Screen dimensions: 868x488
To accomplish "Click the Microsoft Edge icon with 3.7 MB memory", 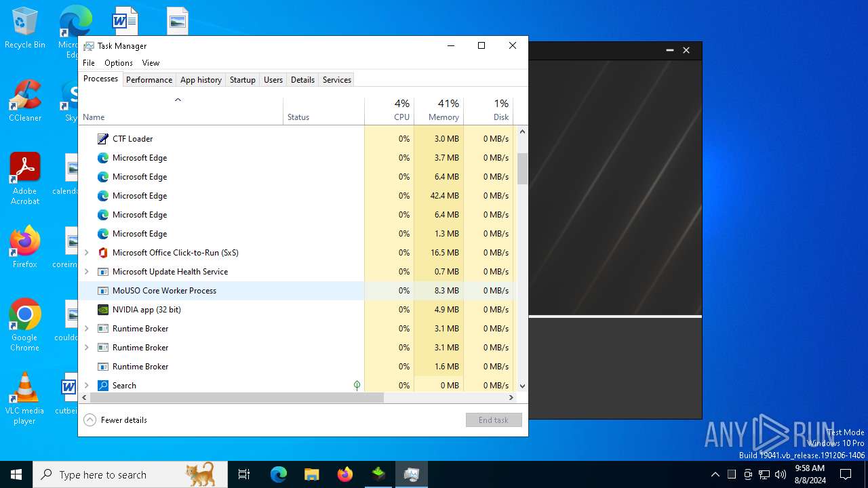I will 103,158.
